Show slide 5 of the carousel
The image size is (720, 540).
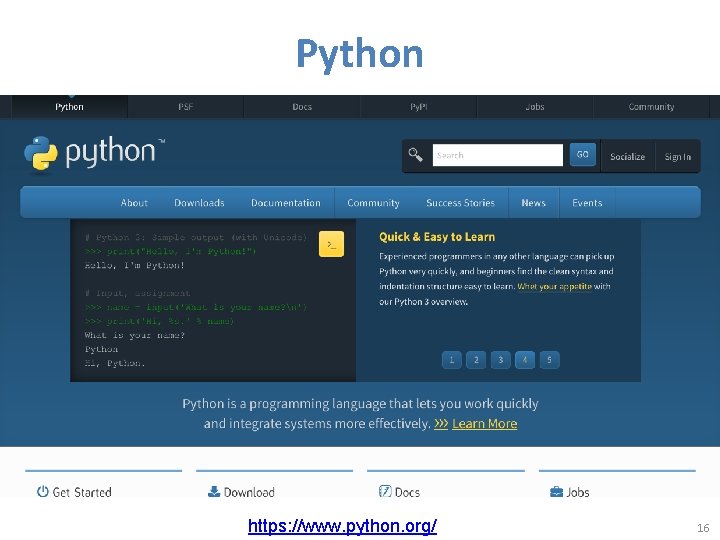click(549, 360)
